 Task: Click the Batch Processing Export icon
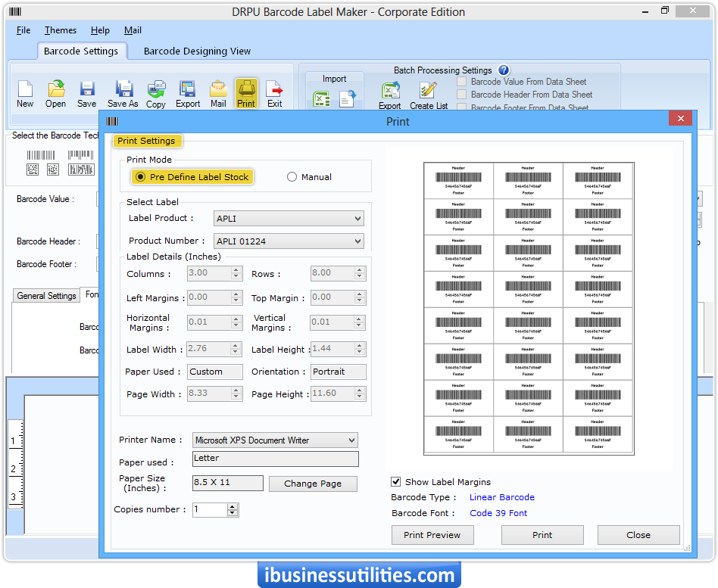pyautogui.click(x=390, y=95)
